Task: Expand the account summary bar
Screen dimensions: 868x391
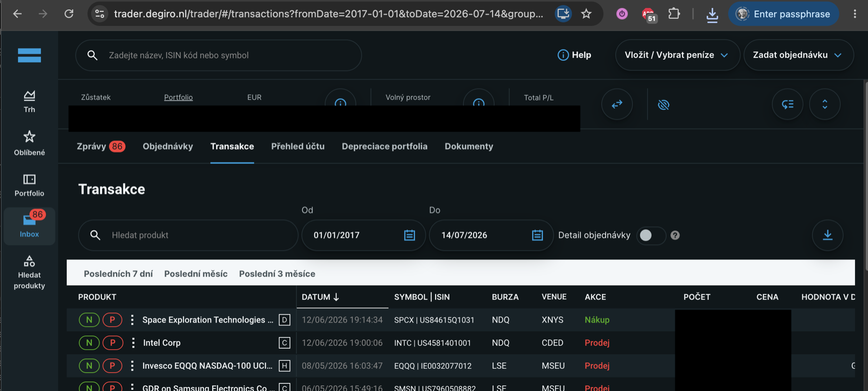Action: coord(825,104)
